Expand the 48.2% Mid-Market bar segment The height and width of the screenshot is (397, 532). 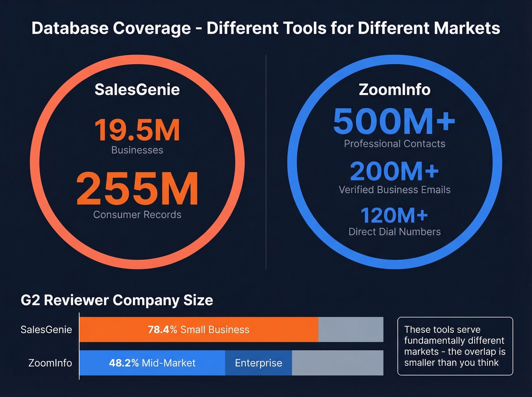(x=152, y=363)
